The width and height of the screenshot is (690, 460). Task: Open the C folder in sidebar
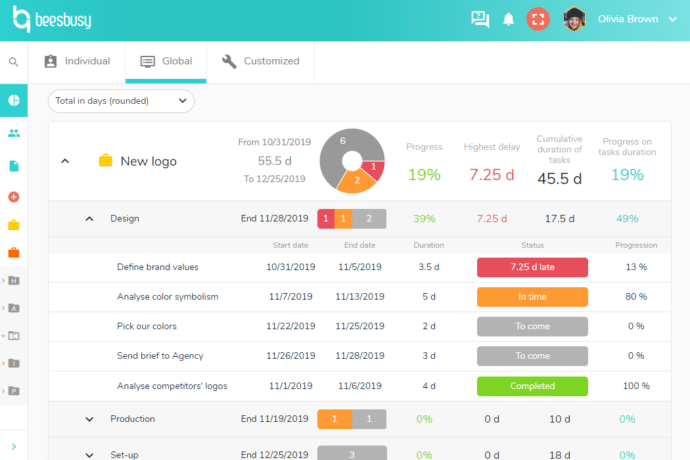click(x=14, y=336)
